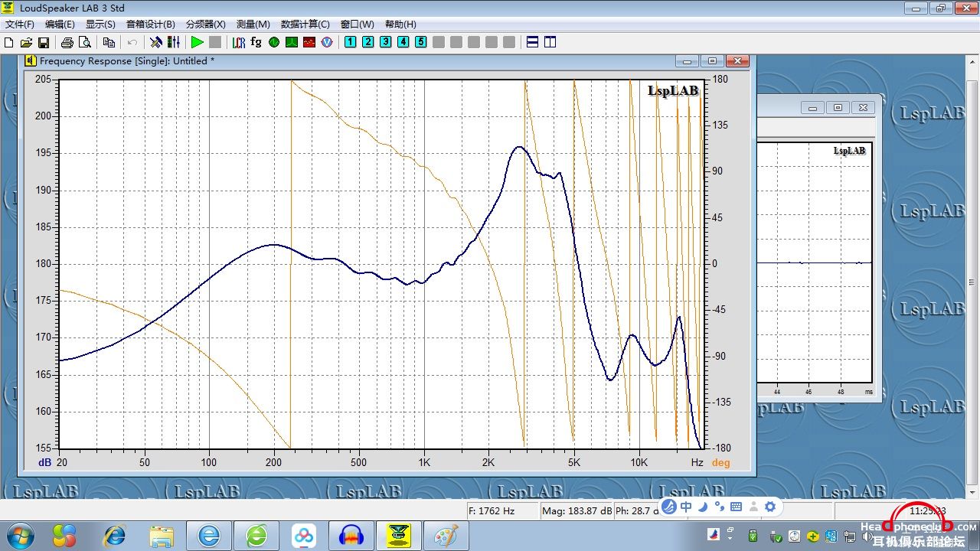The width and height of the screenshot is (980, 551).
Task: Open the 窗口(W) menu
Action: [x=358, y=24]
